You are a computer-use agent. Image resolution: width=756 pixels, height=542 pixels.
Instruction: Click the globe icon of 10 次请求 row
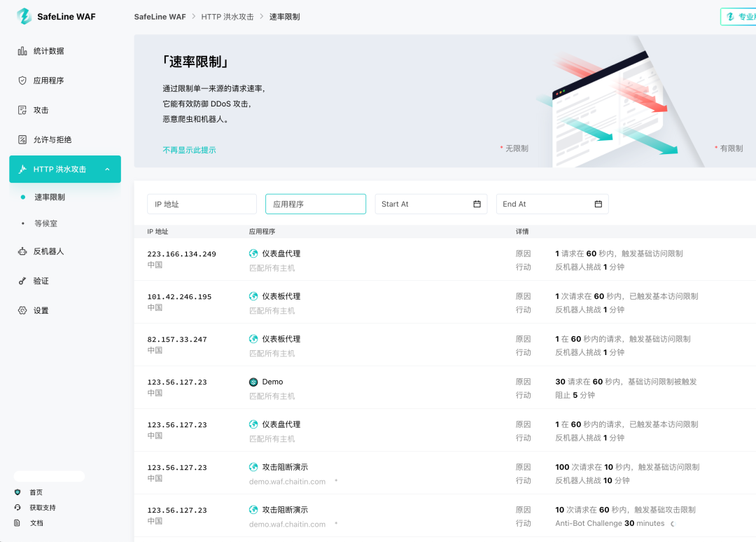[x=253, y=510]
